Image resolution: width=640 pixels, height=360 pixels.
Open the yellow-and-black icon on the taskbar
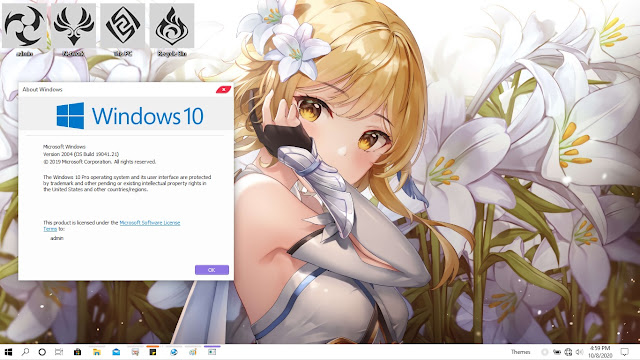coord(153,352)
